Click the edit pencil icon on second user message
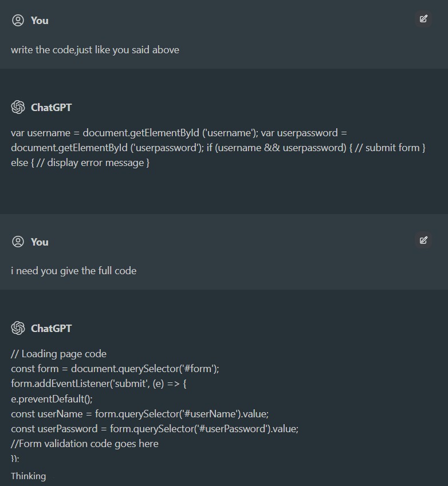 423,240
